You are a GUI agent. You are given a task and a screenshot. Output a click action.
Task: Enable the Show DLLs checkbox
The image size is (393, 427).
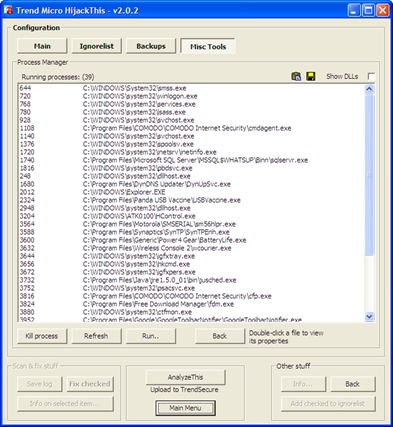coord(371,76)
